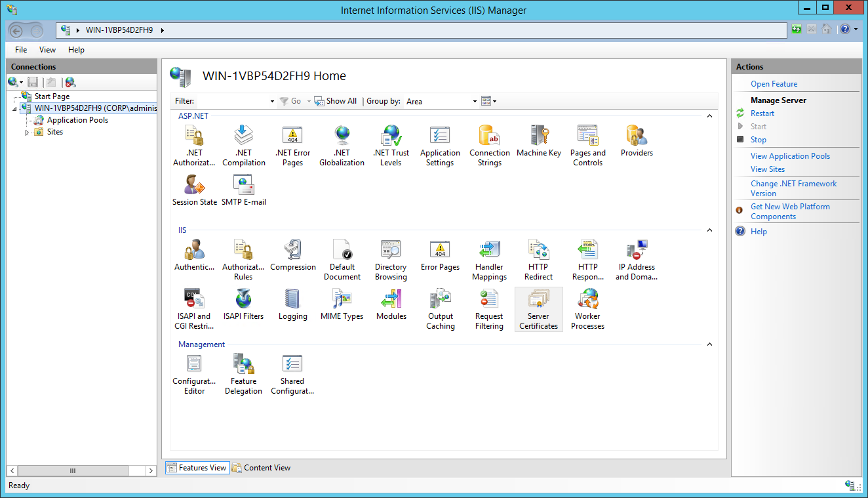Open Worker Processes feature
868x498 pixels.
(588, 309)
